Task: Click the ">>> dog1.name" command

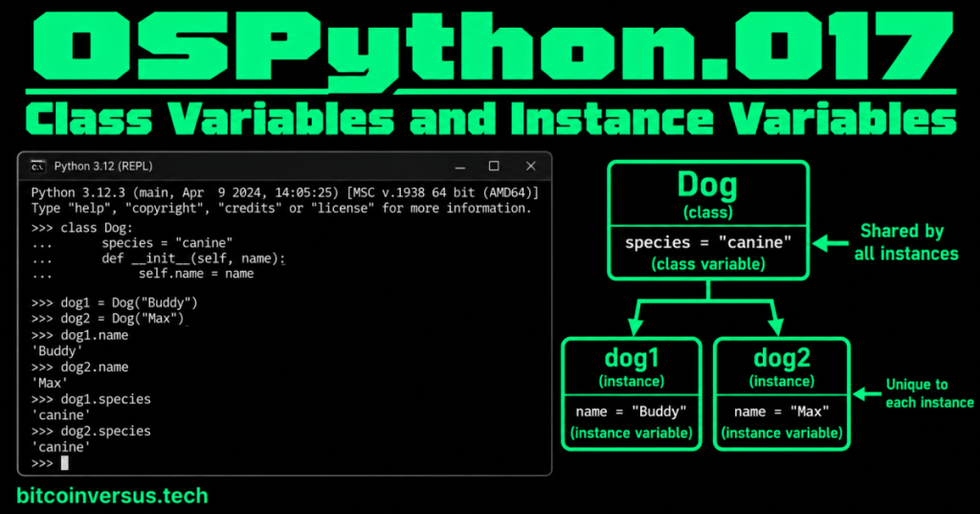Action: 80,335
